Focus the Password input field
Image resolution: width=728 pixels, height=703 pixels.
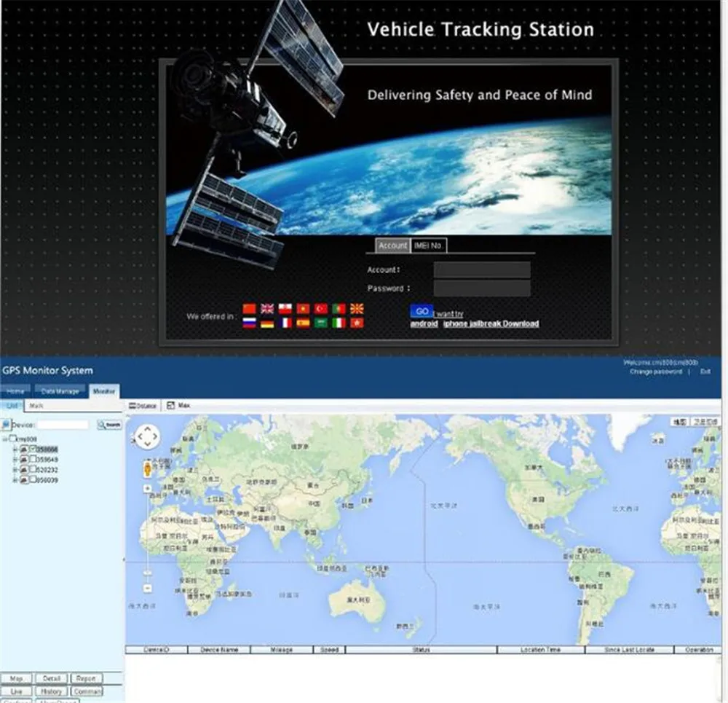(x=482, y=288)
